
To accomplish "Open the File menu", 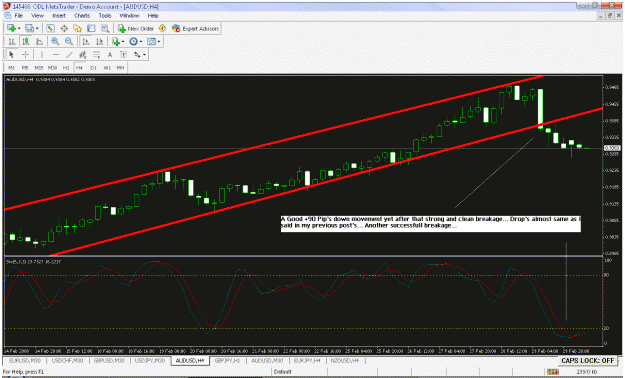I will tap(18, 16).
